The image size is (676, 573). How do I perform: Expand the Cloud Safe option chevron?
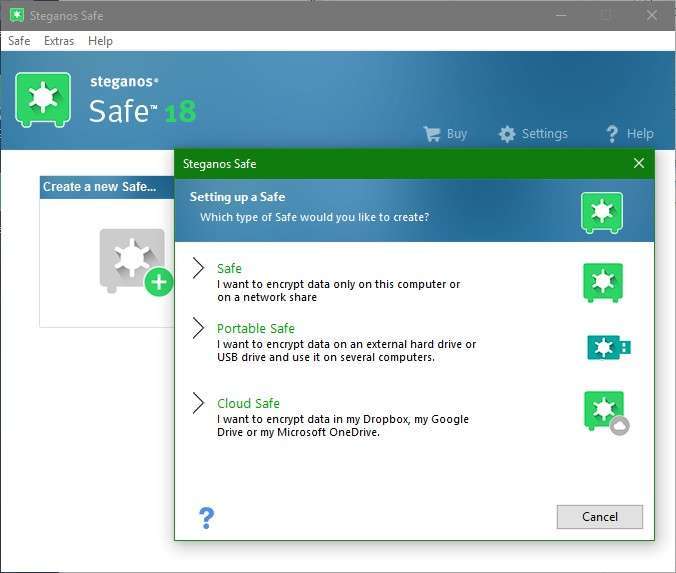198,403
